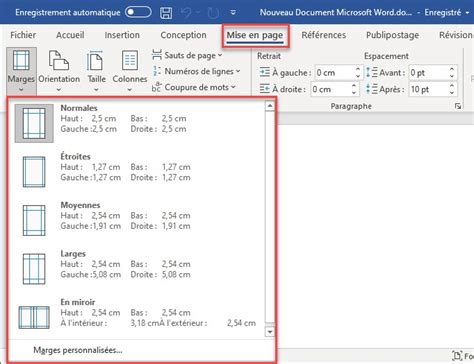474x364 pixels.
Task: Go to the Références tab
Action: 324,35
